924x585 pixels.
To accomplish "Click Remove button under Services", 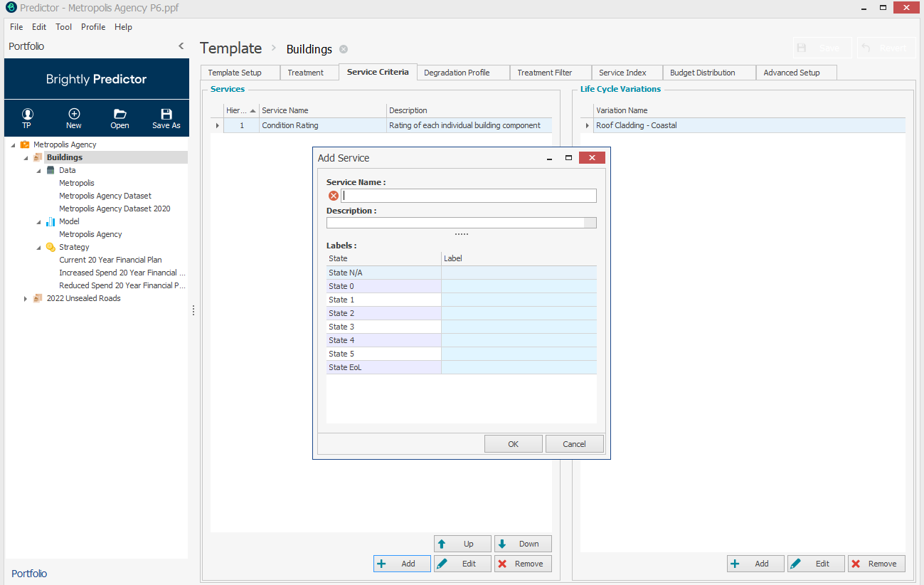I will [523, 564].
